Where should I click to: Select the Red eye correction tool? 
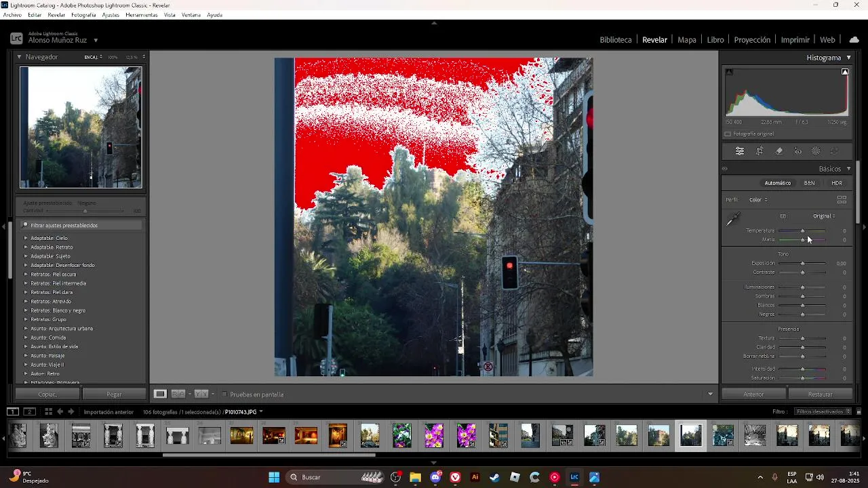[798, 151]
